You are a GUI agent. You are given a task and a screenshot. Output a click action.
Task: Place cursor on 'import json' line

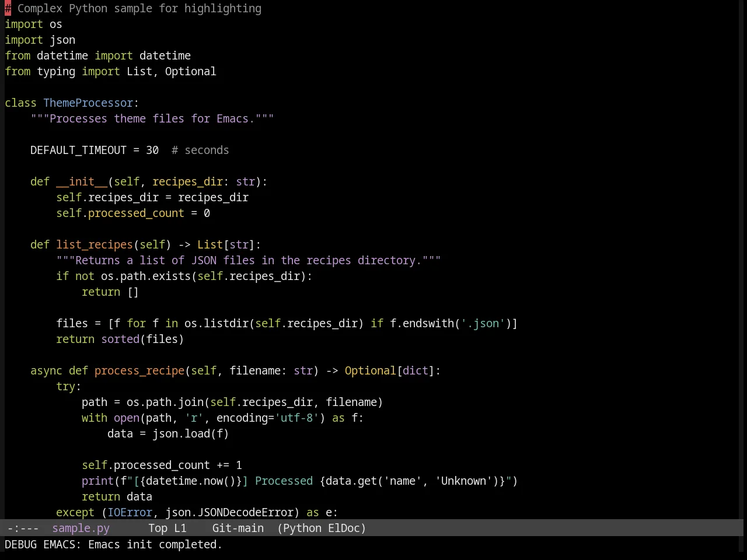click(x=40, y=40)
